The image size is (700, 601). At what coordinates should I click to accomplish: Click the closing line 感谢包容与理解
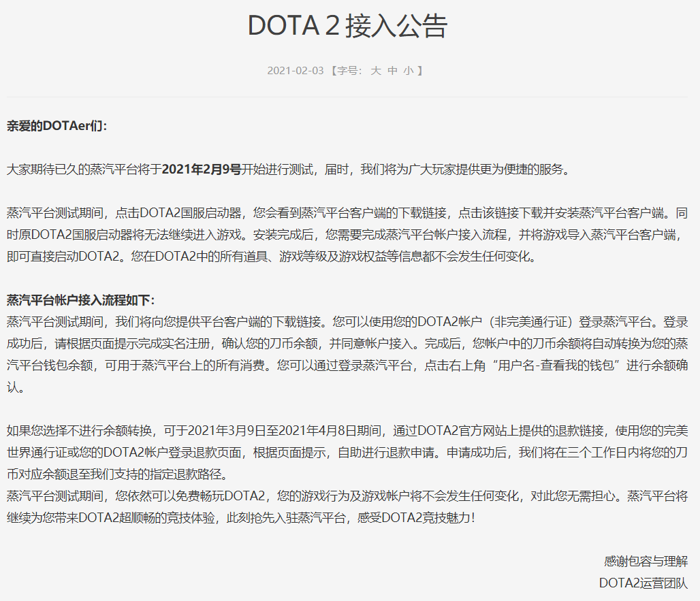point(646,562)
